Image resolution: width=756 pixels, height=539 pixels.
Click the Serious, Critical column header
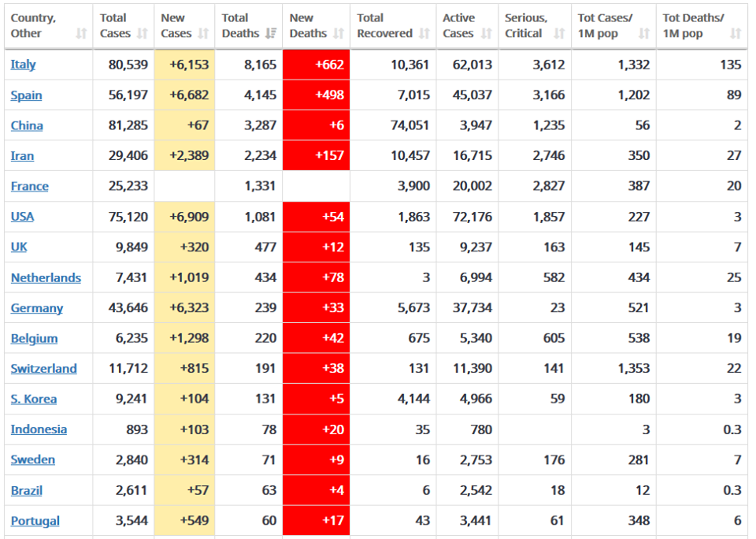[x=535, y=26]
